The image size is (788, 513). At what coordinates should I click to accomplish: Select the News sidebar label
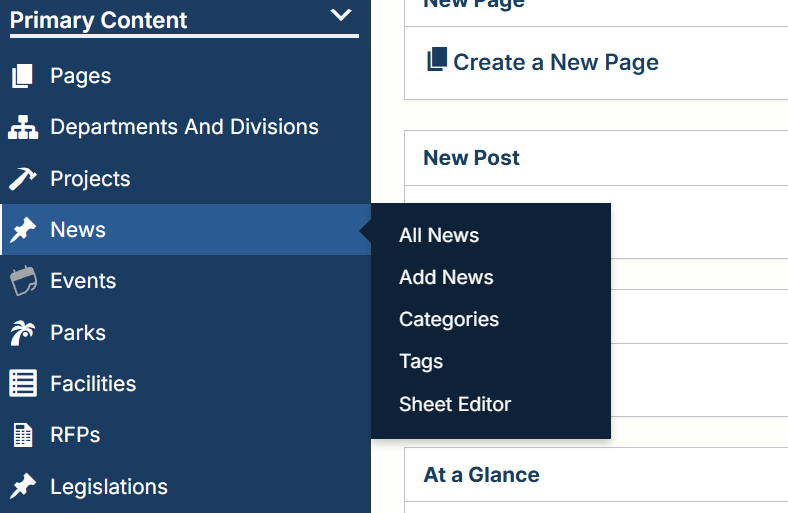point(78,230)
